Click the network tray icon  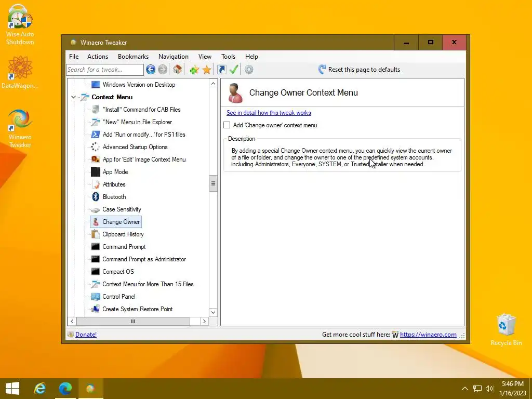tap(477, 389)
